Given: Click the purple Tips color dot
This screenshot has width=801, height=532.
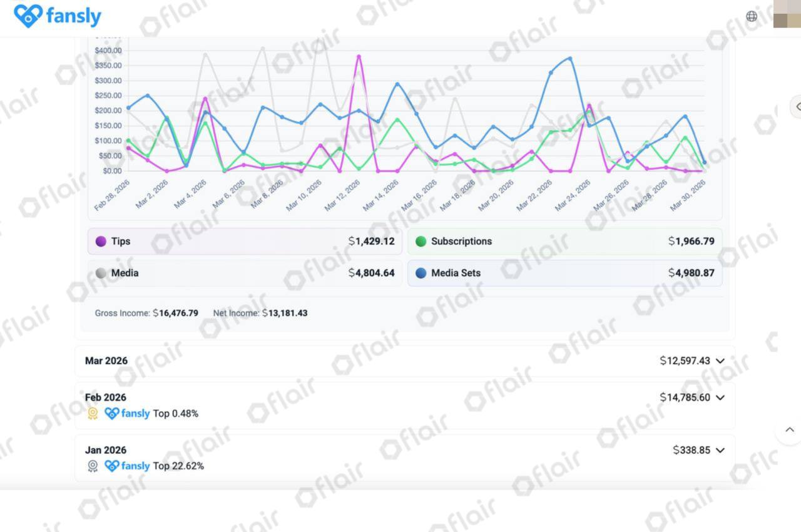Looking at the screenshot, I should point(101,242).
